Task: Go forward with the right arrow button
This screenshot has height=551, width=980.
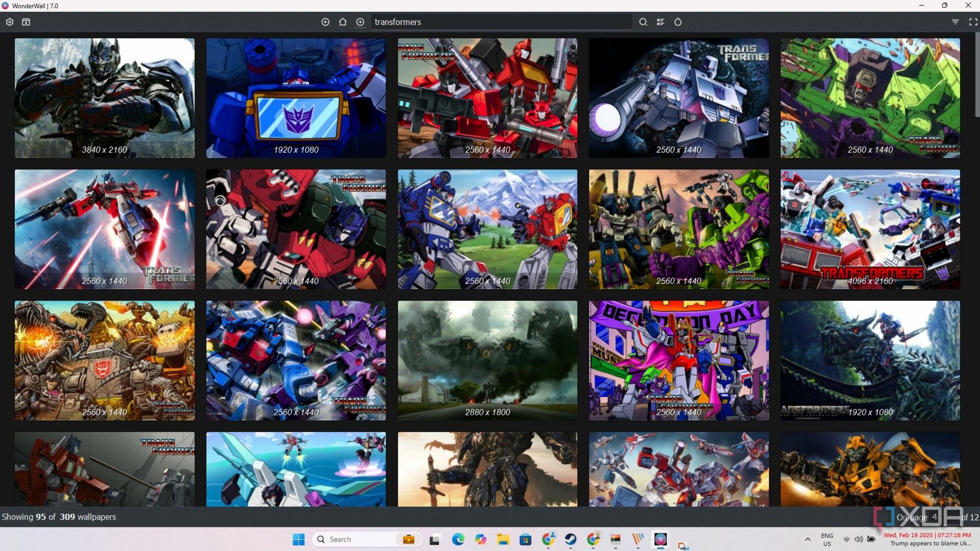Action: (360, 22)
